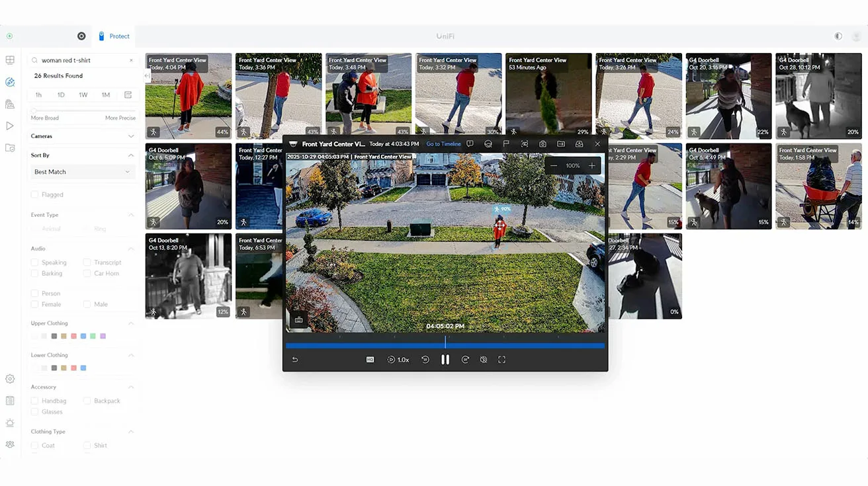Screen dimensions: 868x486
Task: Open the Playback section in left sidebar
Action: pos(10,126)
